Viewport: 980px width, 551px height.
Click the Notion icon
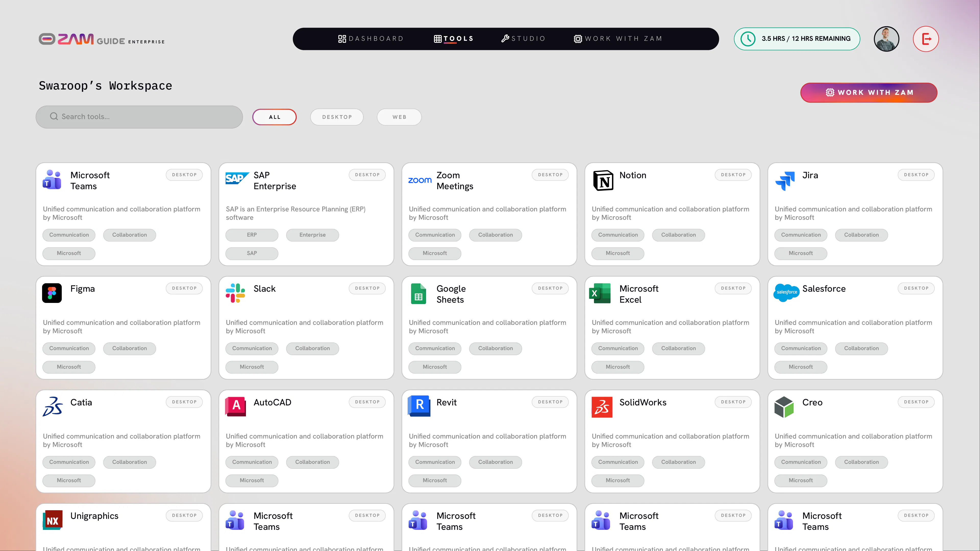[x=603, y=180]
